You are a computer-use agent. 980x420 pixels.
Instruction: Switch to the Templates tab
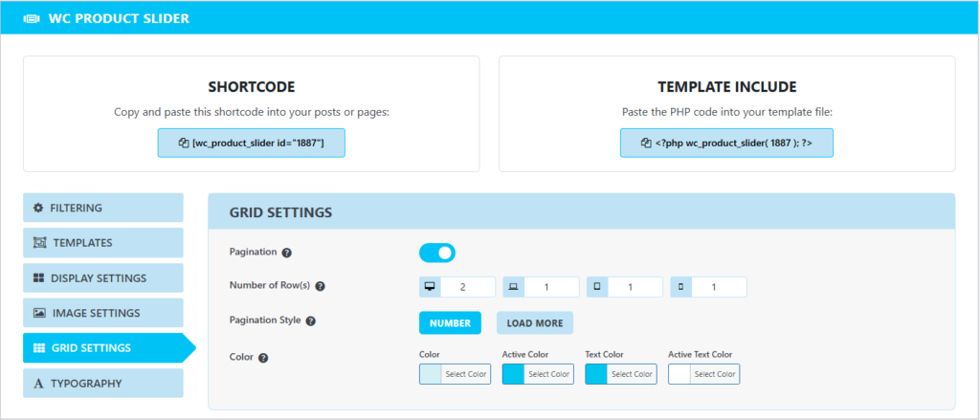click(103, 242)
